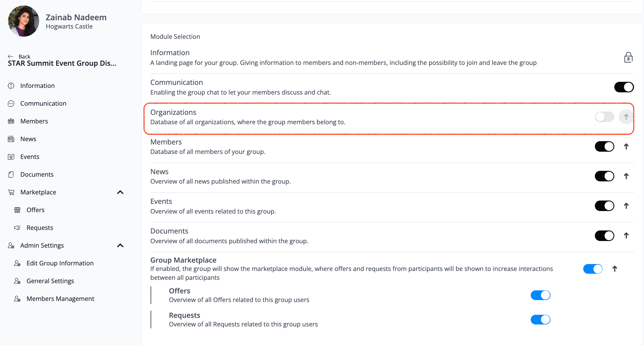
Task: Open Edit Group Information link
Action: click(x=60, y=263)
